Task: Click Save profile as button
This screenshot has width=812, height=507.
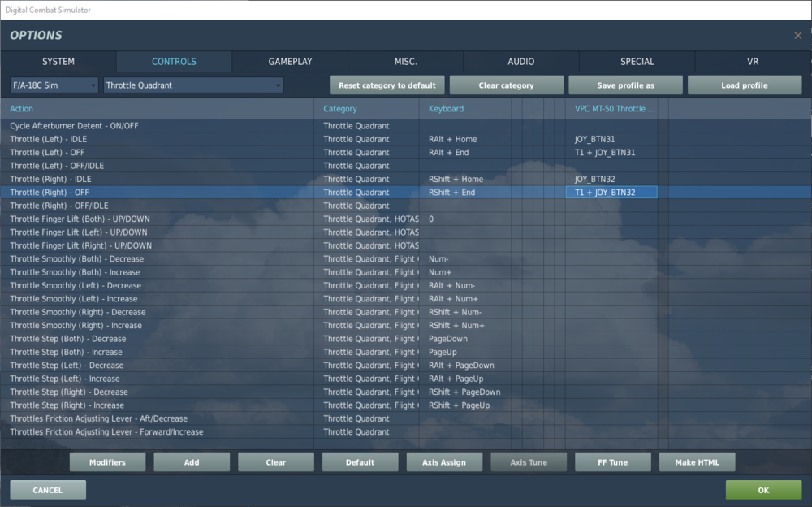Action: (625, 85)
